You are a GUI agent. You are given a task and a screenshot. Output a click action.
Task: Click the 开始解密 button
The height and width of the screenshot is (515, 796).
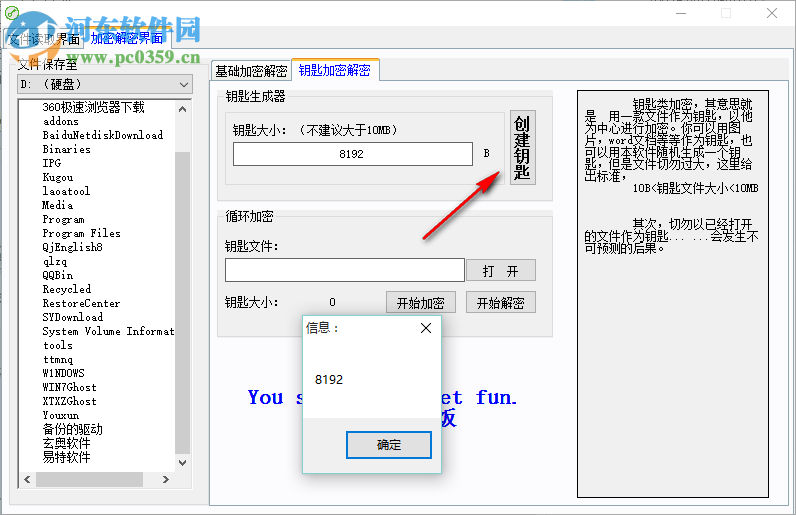coord(501,303)
